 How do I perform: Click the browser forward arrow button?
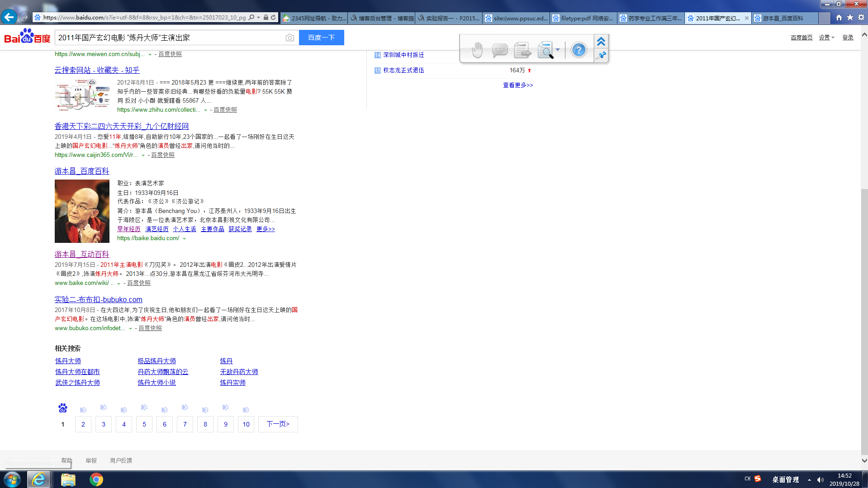coord(24,18)
